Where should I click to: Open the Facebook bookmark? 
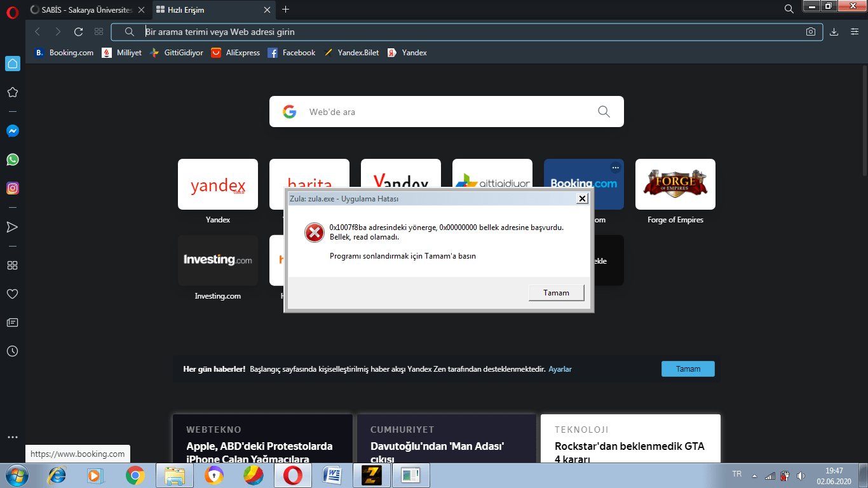tap(292, 53)
